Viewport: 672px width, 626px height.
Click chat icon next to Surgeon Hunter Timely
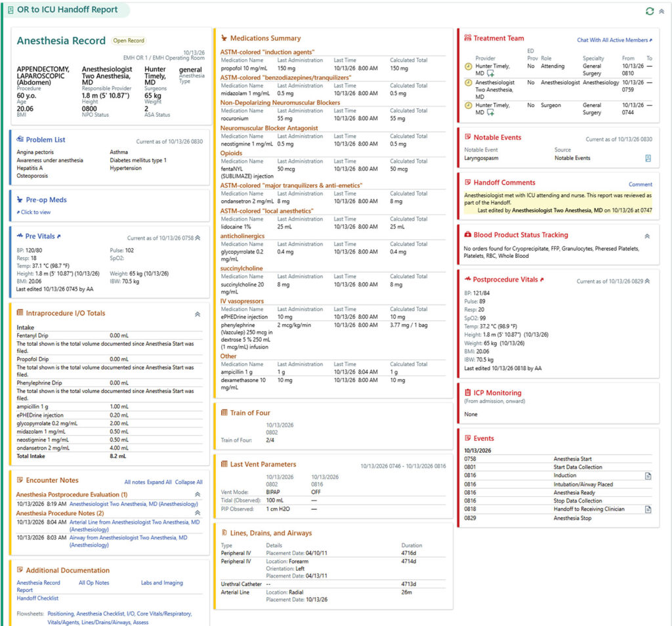pyautogui.click(x=490, y=113)
